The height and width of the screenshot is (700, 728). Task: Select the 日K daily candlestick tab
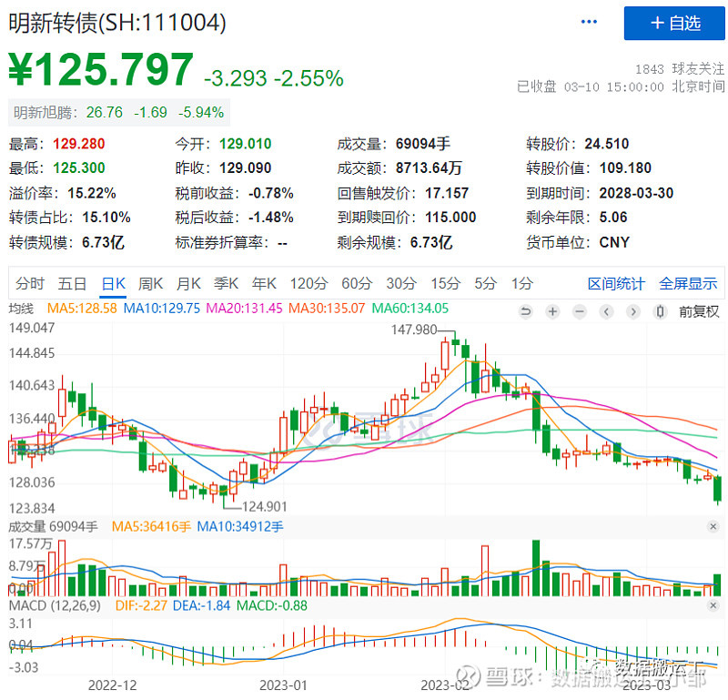click(x=114, y=283)
